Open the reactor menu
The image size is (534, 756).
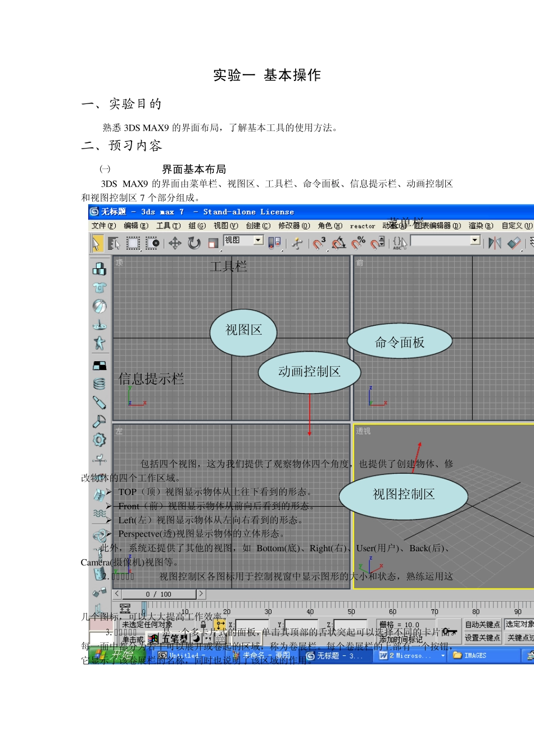coord(363,226)
